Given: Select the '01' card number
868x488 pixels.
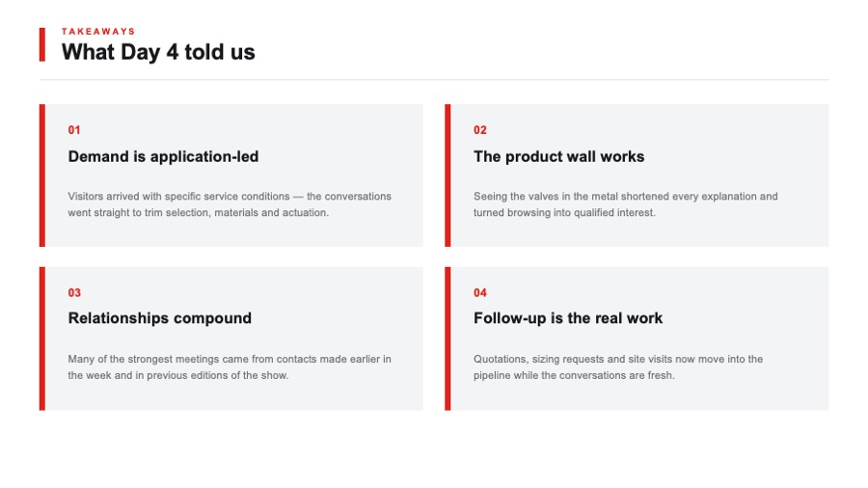Looking at the screenshot, I should pos(74,130).
